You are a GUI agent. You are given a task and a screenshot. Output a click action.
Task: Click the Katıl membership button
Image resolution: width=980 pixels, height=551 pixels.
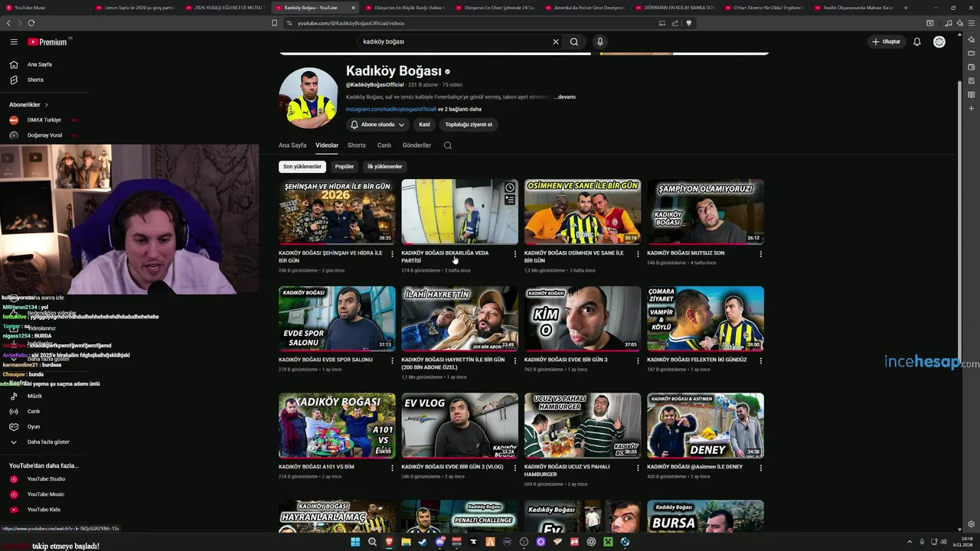click(x=424, y=124)
